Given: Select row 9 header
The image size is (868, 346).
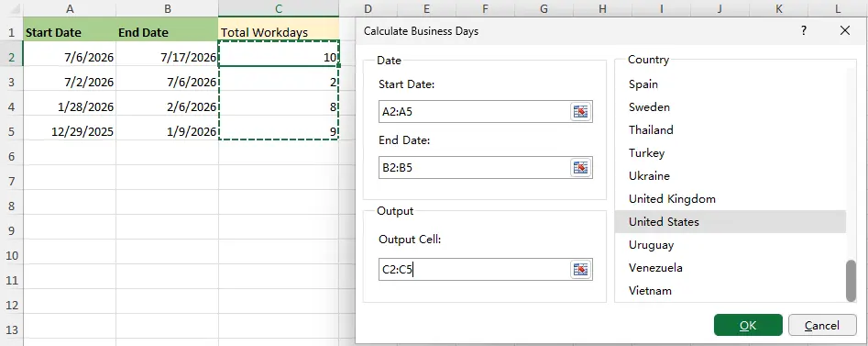Looking at the screenshot, I should pyautogui.click(x=11, y=230).
